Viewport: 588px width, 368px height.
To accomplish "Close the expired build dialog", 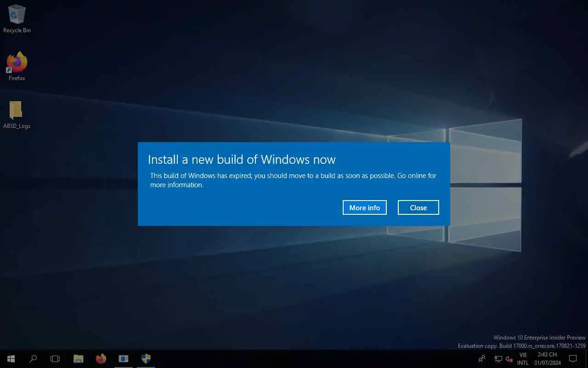I will [x=418, y=207].
